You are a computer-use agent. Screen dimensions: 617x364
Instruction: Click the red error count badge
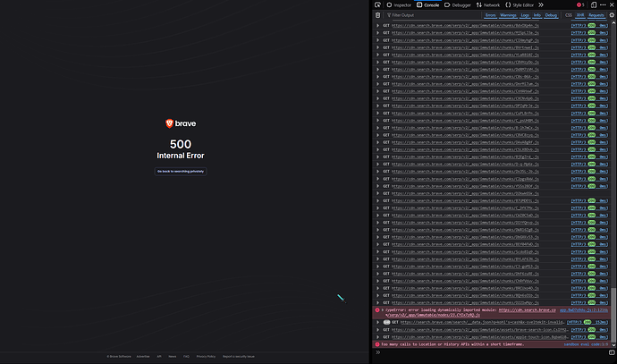point(580,4)
